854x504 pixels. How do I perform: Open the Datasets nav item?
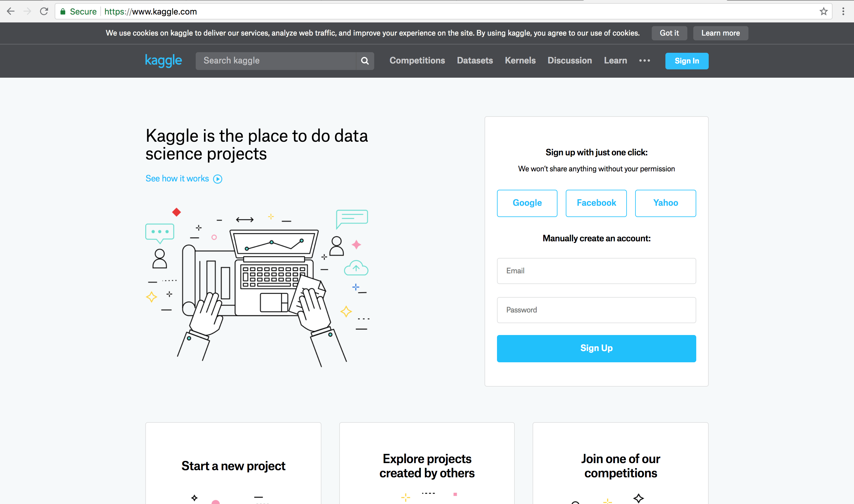click(x=474, y=60)
